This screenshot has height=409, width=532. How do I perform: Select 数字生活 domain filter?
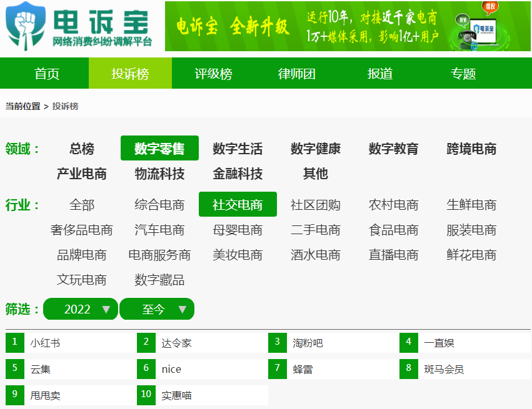(238, 149)
